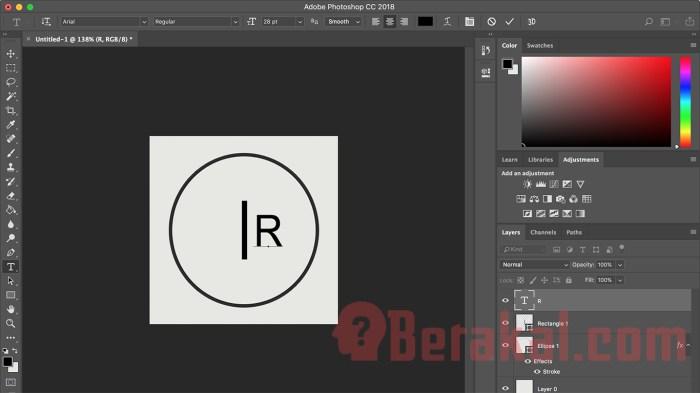Open the anti-aliasing Smooth dropdown
700x393 pixels.
tap(343, 21)
